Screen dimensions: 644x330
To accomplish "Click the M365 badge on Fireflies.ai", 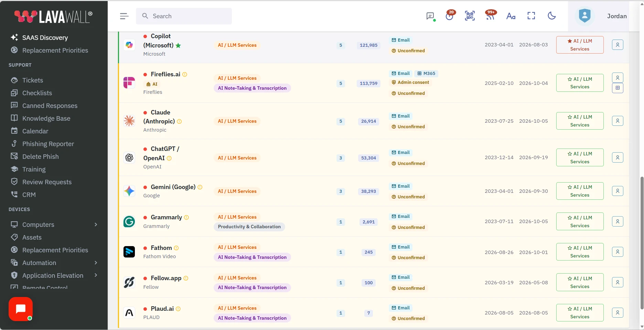I will point(426,74).
